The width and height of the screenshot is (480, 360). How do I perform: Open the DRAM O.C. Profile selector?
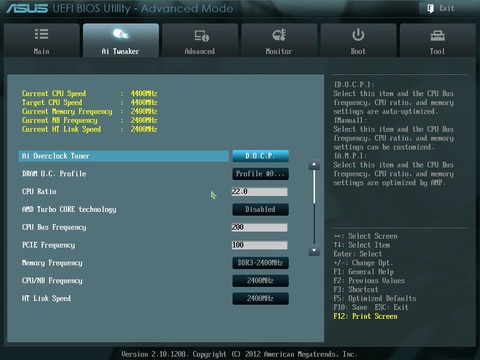click(260, 174)
